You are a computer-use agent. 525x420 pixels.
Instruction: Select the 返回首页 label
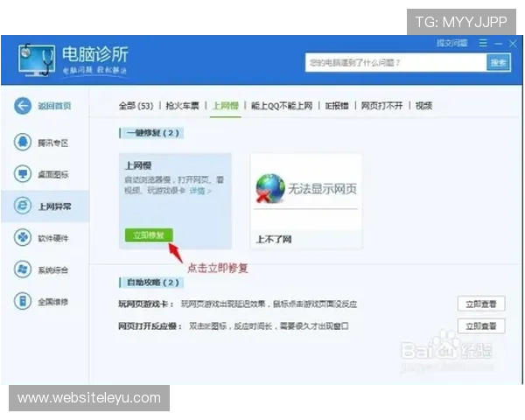(x=54, y=106)
